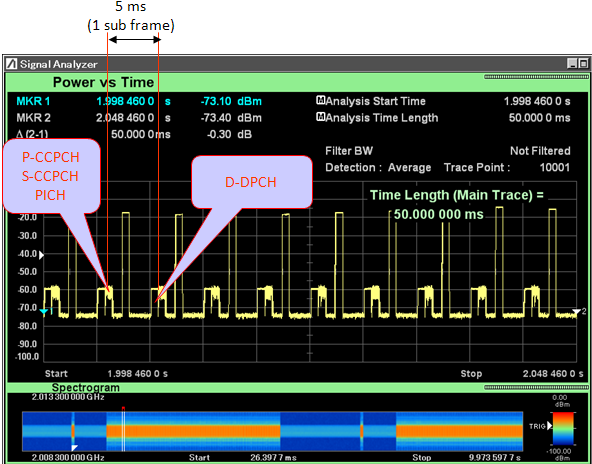Click the TRIG level arrow by color scale

(549, 426)
